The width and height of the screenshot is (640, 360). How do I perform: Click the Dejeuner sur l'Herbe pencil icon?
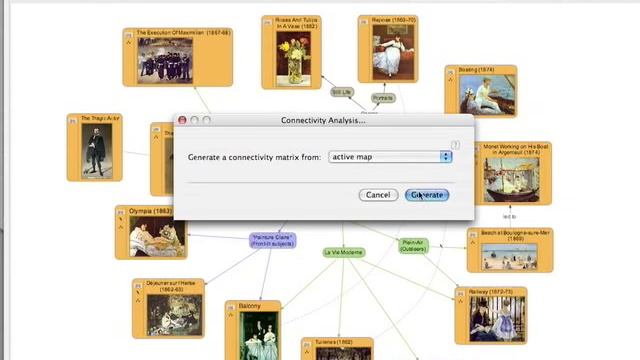point(138,293)
